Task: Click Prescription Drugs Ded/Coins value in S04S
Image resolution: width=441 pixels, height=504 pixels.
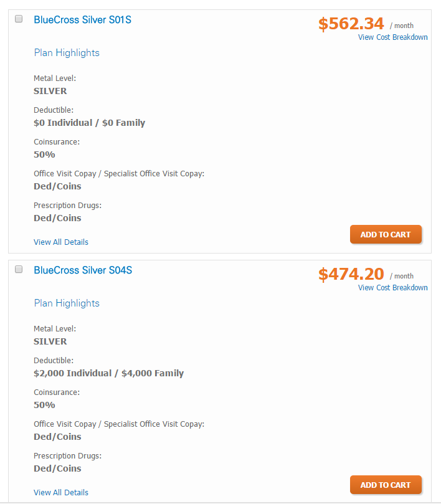Action: pyautogui.click(x=57, y=468)
